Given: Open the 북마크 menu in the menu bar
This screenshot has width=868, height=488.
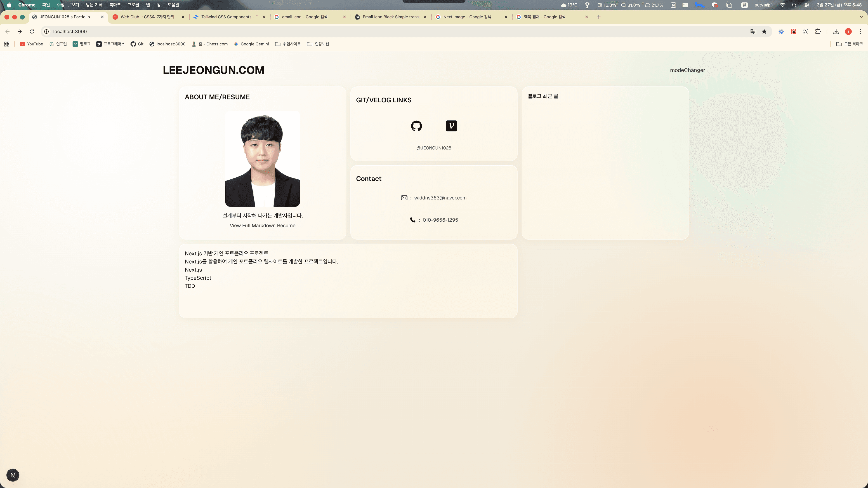Looking at the screenshot, I should [x=115, y=5].
